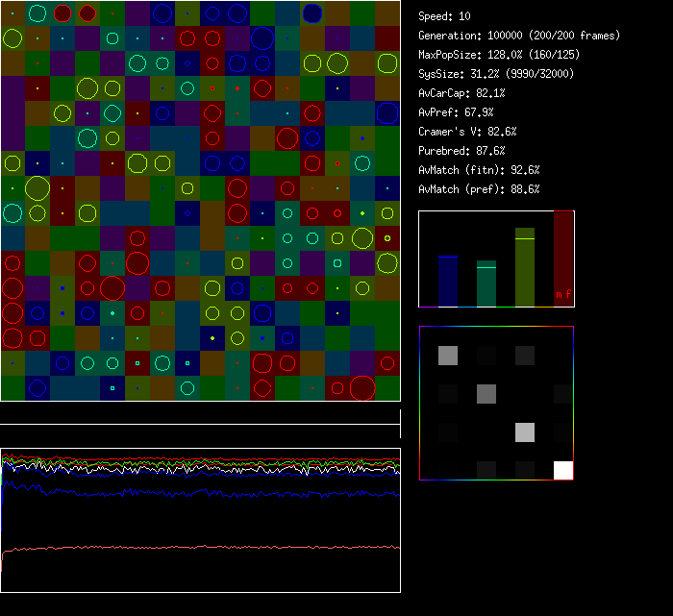This screenshot has height=616, width=673.
Task: Click the red "m f" label in the bar chart
Action: click(563, 294)
